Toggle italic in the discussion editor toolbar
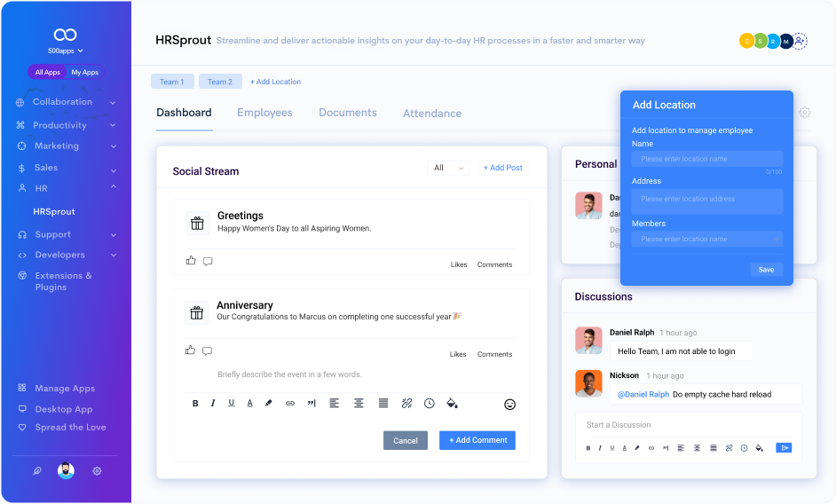 click(600, 448)
